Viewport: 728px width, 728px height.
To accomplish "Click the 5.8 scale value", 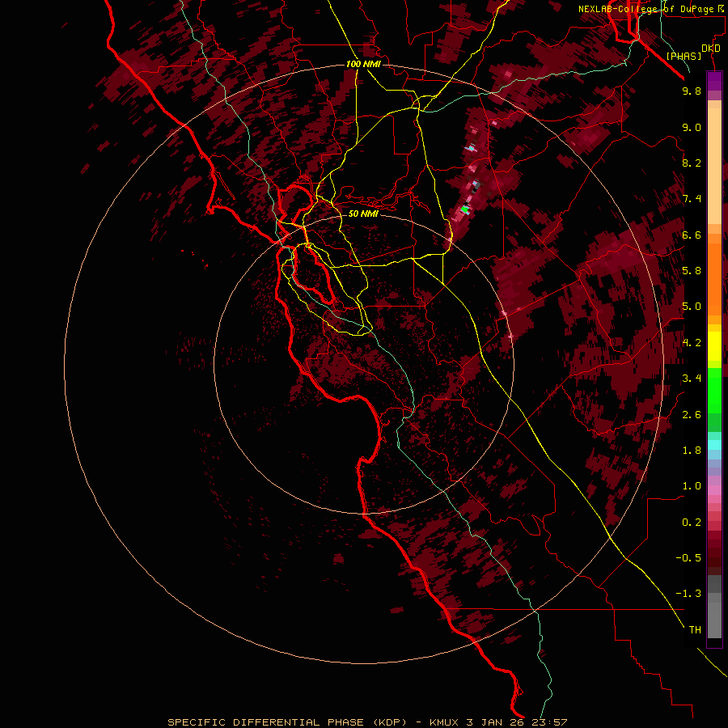I will click(692, 271).
